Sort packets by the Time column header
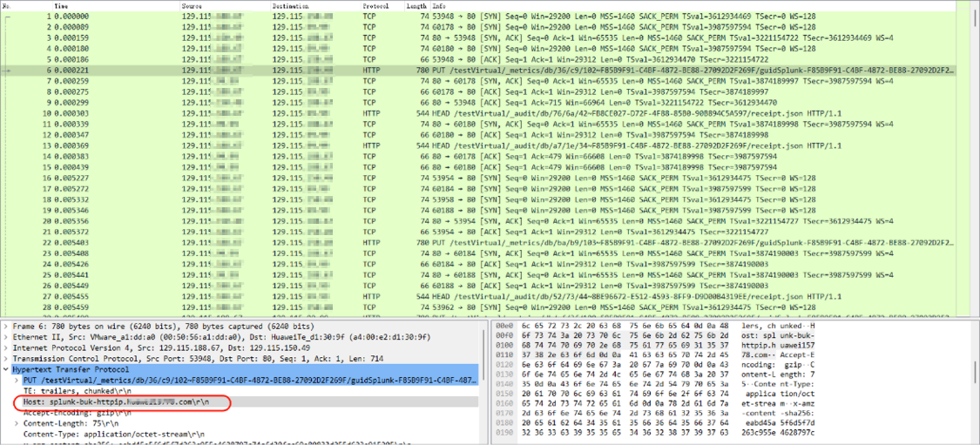Image resolution: width=980 pixels, height=445 pixels. click(x=62, y=6)
